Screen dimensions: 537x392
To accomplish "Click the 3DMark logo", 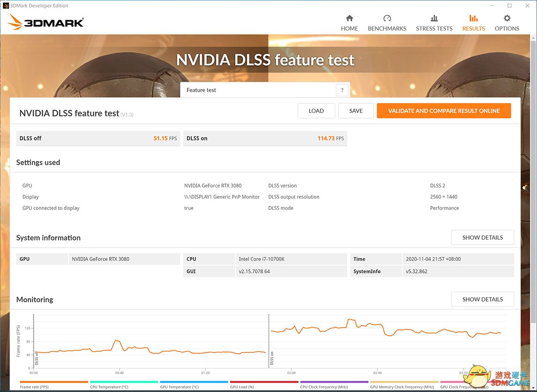I will pyautogui.click(x=46, y=21).
